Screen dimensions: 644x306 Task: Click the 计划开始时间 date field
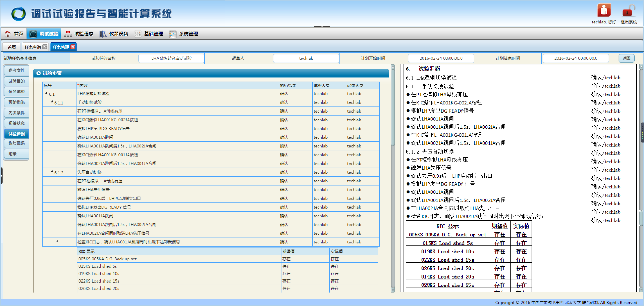441,58
